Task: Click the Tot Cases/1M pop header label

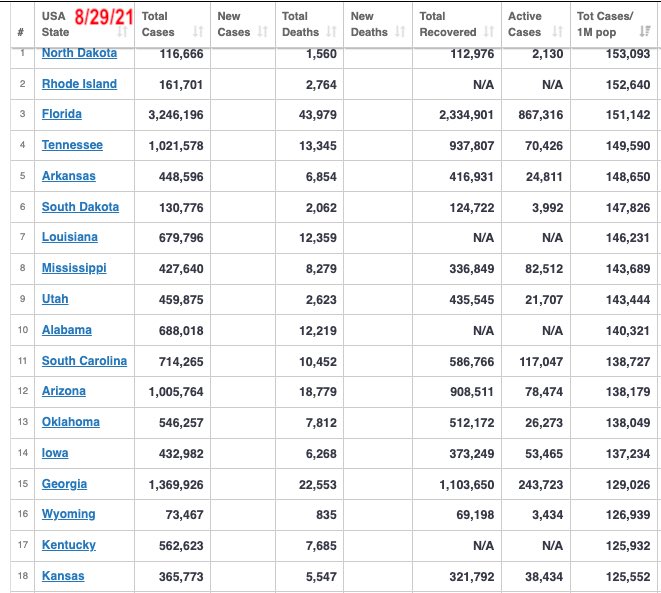Action: point(605,24)
